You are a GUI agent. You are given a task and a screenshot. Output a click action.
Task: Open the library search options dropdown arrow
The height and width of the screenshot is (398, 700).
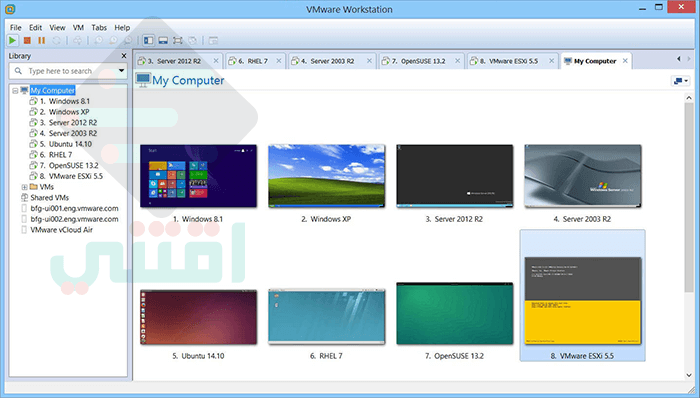pyautogui.click(x=121, y=71)
